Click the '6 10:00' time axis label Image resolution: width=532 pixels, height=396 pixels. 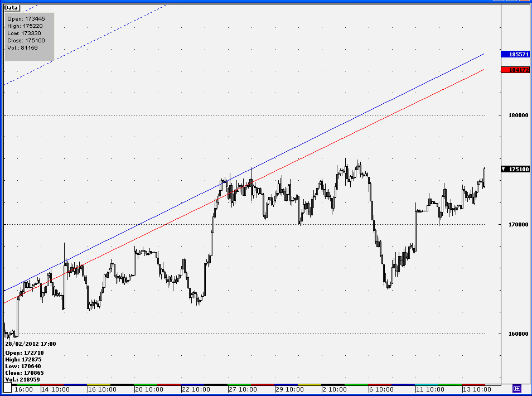click(x=381, y=389)
